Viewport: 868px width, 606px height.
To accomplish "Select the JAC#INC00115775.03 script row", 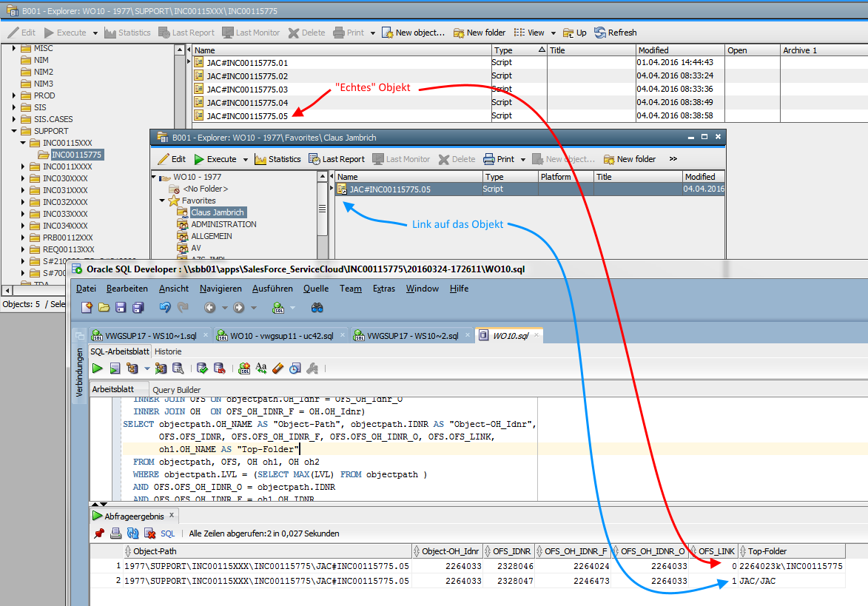I will pyautogui.click(x=247, y=90).
